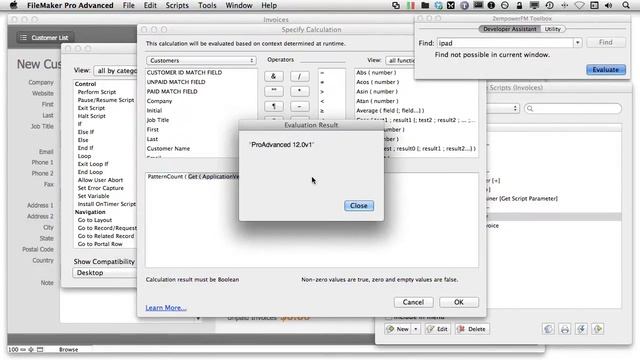Open the Edit menu
Screen dimensions: 640x360
point(150,5)
